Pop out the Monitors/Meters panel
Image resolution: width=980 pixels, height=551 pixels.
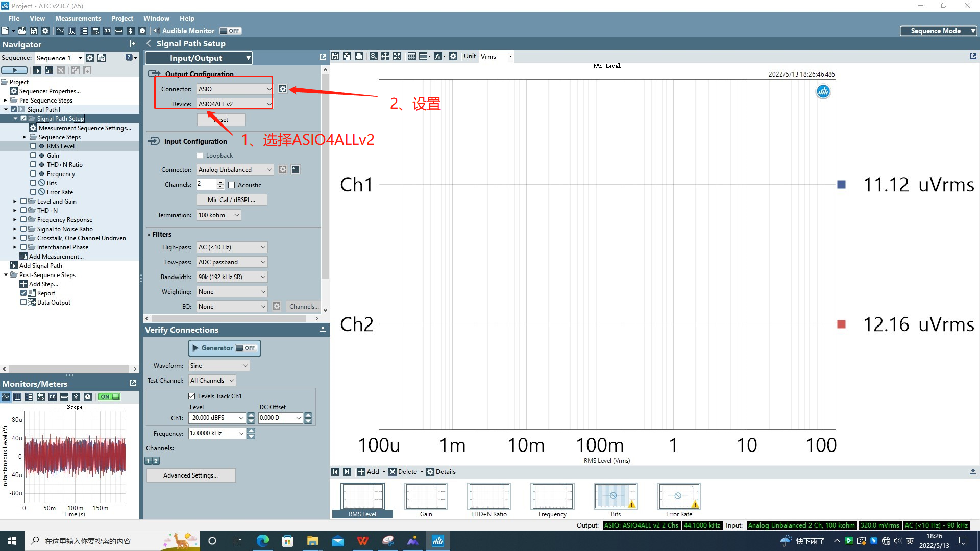pos(133,383)
